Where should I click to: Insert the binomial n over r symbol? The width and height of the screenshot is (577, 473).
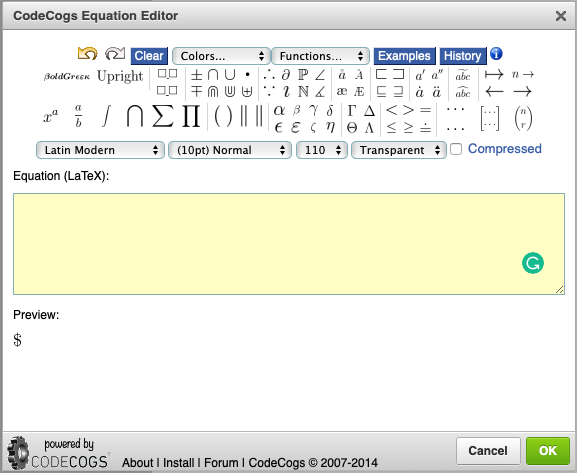coord(523,118)
